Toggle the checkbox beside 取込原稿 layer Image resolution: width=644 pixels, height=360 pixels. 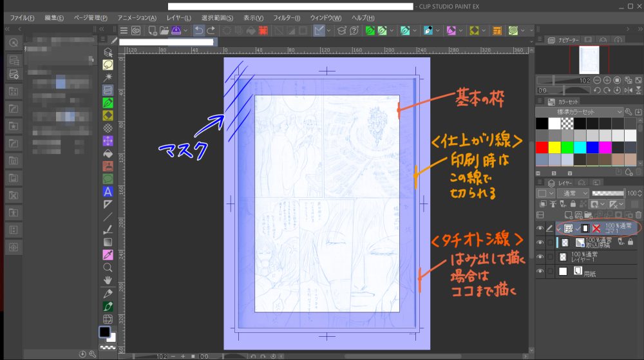coord(550,243)
